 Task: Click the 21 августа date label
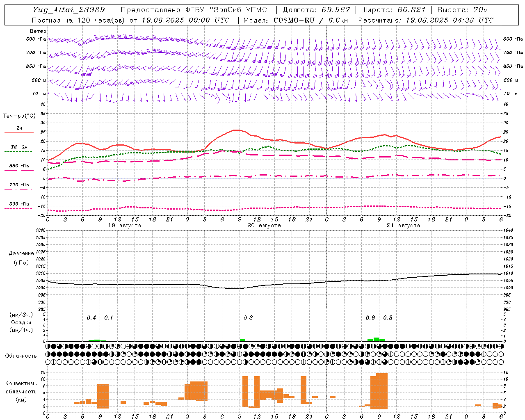click(404, 226)
